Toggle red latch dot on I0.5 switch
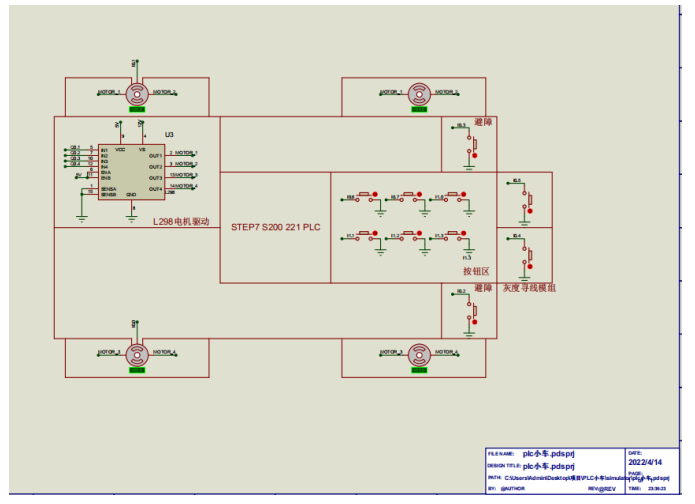This screenshot has height=504, width=695. click(530, 211)
